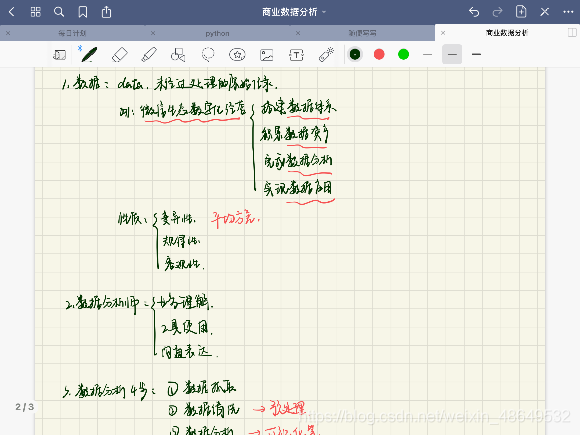Choose the bright green pen color
This screenshot has height=435, width=580.
[404, 54]
